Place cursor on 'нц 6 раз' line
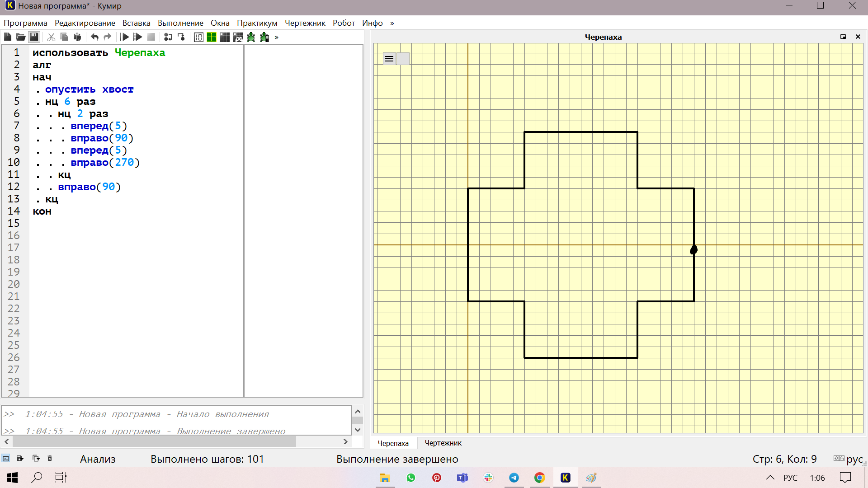The image size is (868, 488). tap(70, 102)
